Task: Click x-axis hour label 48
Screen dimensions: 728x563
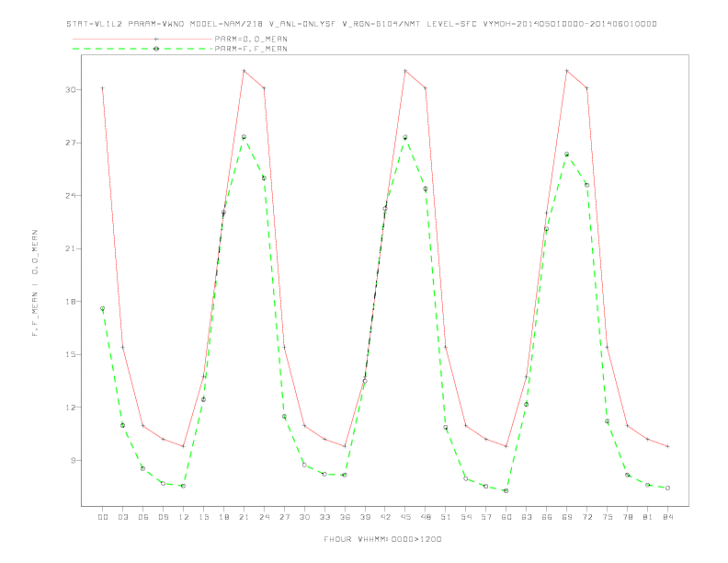Action: point(426,517)
